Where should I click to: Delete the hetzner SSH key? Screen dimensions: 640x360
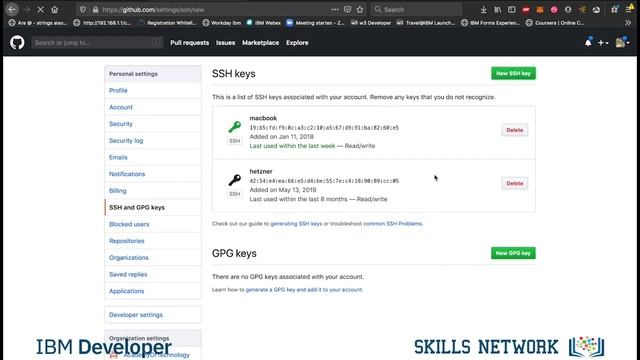point(515,183)
